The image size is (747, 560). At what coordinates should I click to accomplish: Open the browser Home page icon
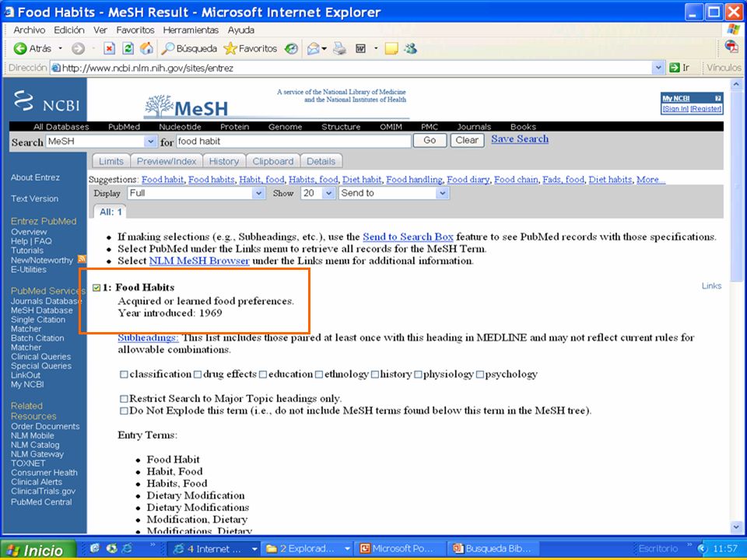click(x=147, y=48)
